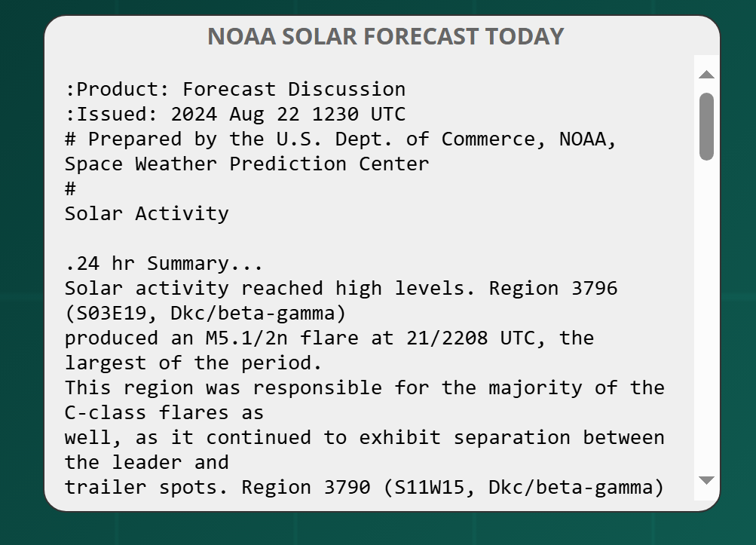Screen dimensions: 756x545
Task: Click 'the leader and' text line
Action: (146, 463)
